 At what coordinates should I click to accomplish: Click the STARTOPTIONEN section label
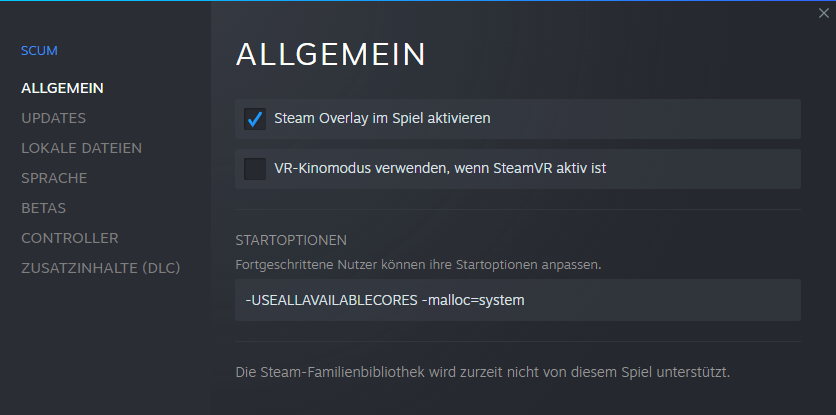pos(291,241)
